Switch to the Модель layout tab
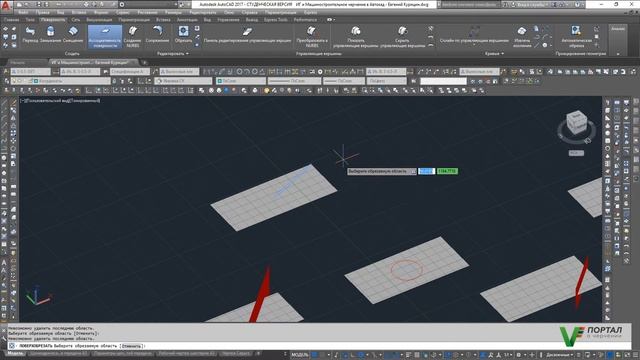The image size is (640, 360). point(15,353)
